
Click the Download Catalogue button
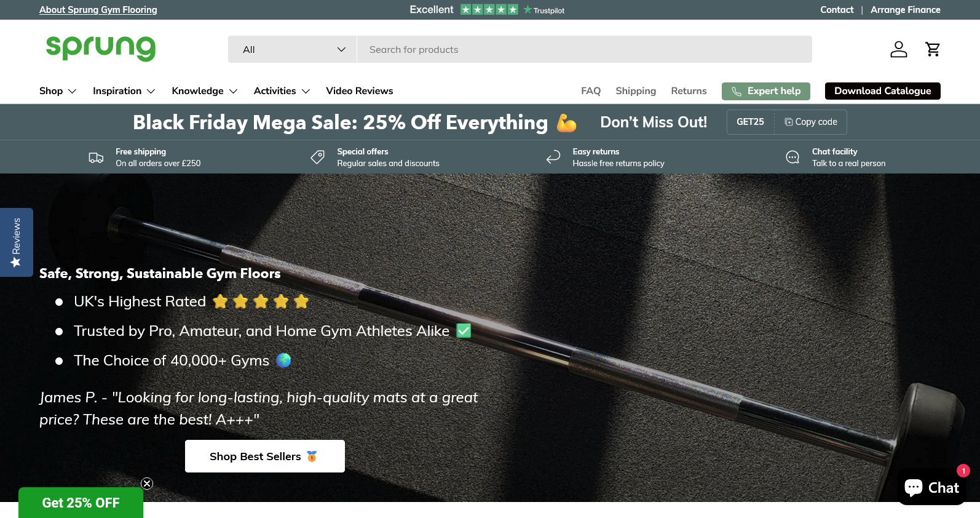click(x=882, y=91)
